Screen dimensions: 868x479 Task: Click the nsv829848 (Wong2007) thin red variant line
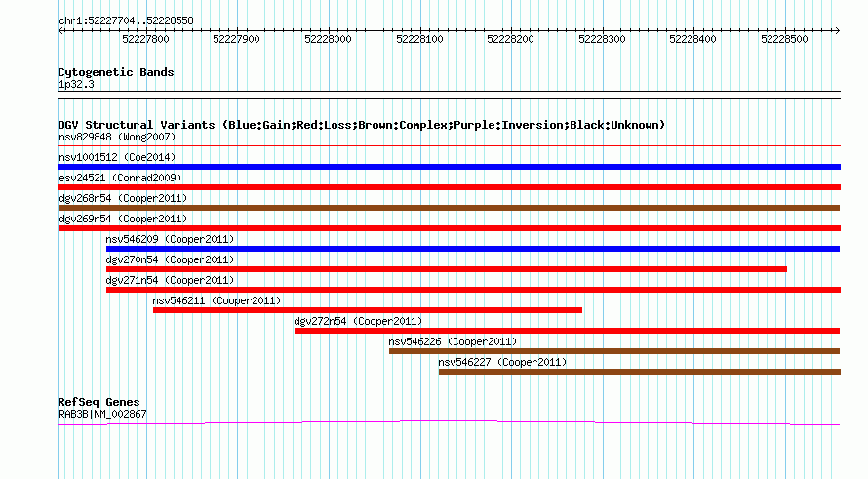pos(449,146)
